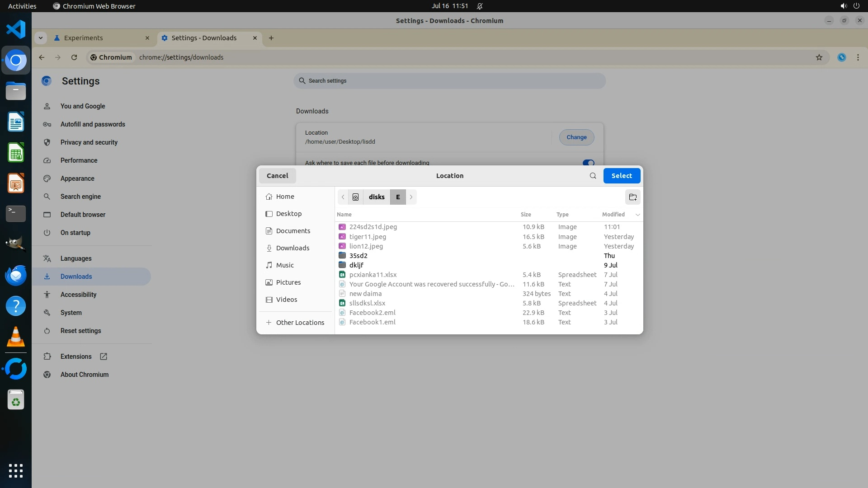
Task: Cancel the Location dialog
Action: pyautogui.click(x=277, y=176)
